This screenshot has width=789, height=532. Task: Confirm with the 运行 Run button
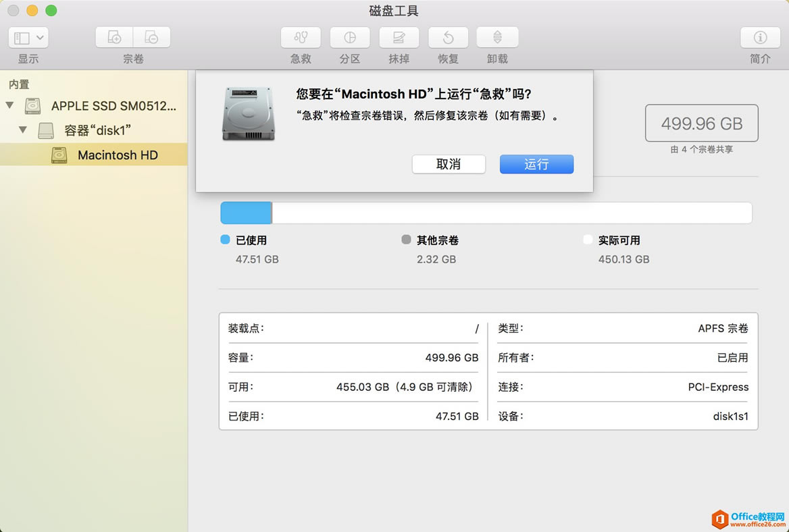(x=536, y=165)
